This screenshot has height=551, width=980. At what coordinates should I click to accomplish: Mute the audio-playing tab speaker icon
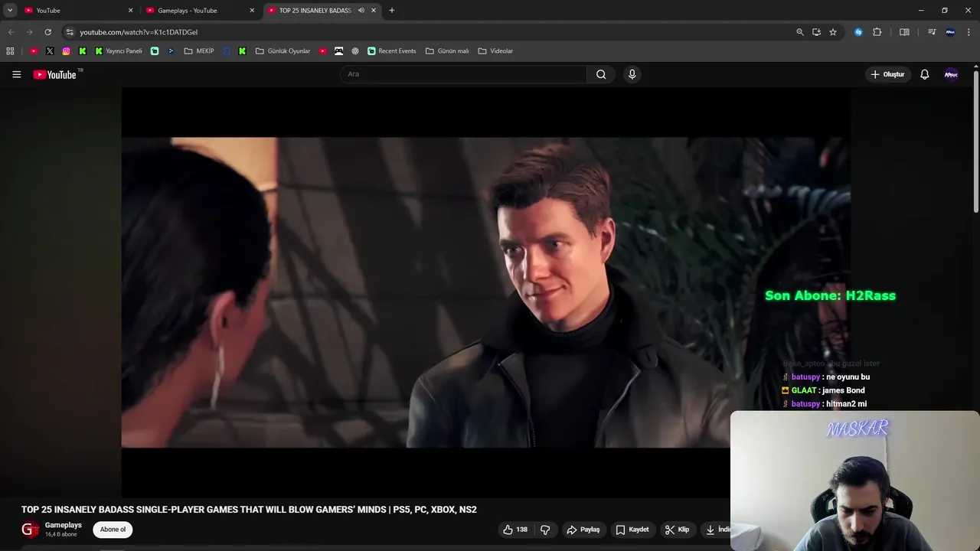(x=361, y=10)
